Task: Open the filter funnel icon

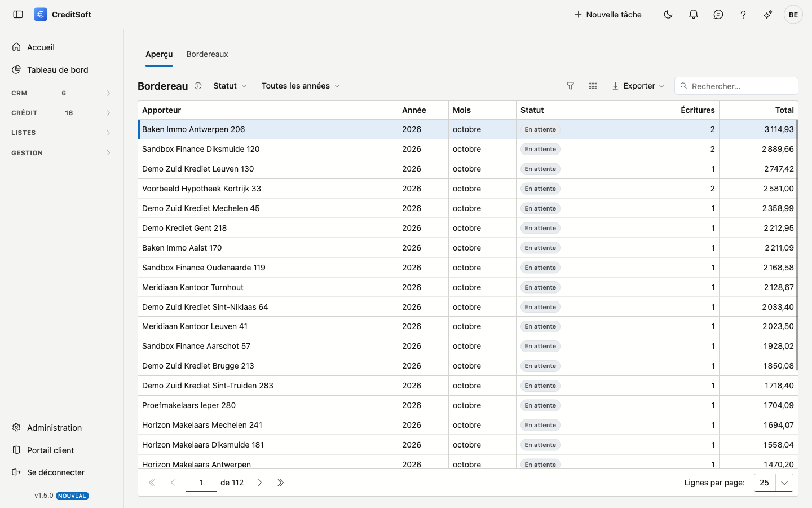Action: 570,86
